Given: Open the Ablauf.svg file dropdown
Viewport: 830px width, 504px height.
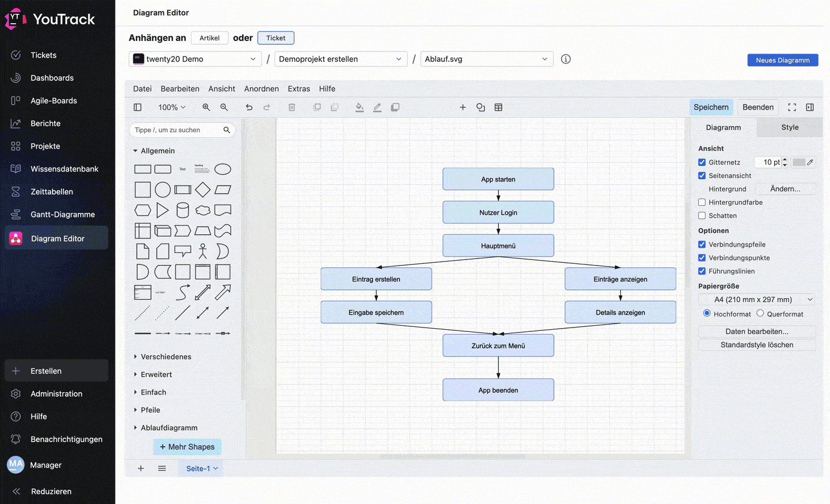Looking at the screenshot, I should click(x=487, y=59).
